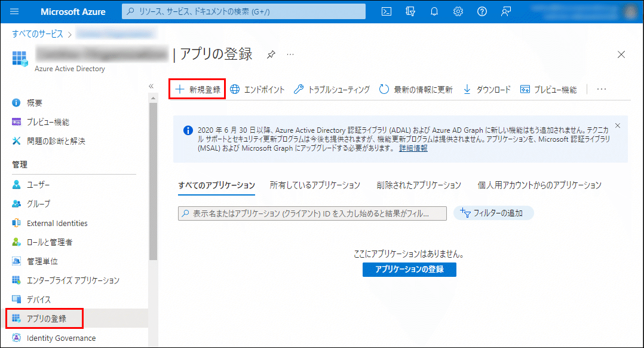The image size is (644, 348).
Task: Click ダウンロード in the toolbar
Action: 487,89
